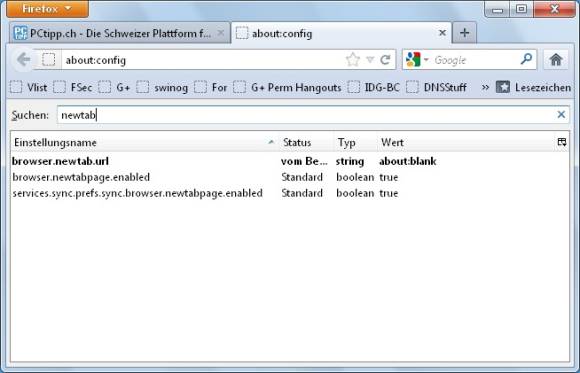Sort by Typ column header

(x=355, y=142)
